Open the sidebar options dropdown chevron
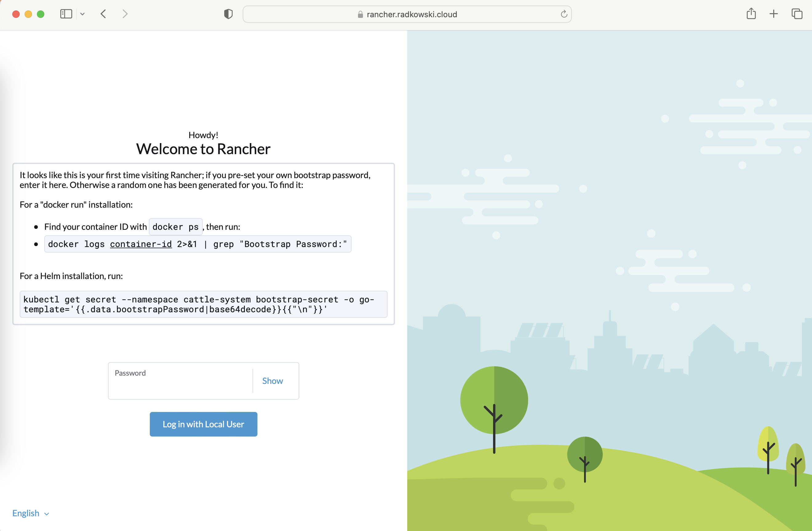The image size is (812, 531). point(82,14)
